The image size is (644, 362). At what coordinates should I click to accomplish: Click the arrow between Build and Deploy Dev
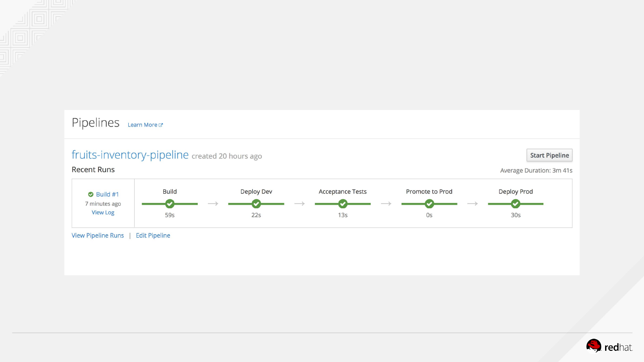click(213, 204)
